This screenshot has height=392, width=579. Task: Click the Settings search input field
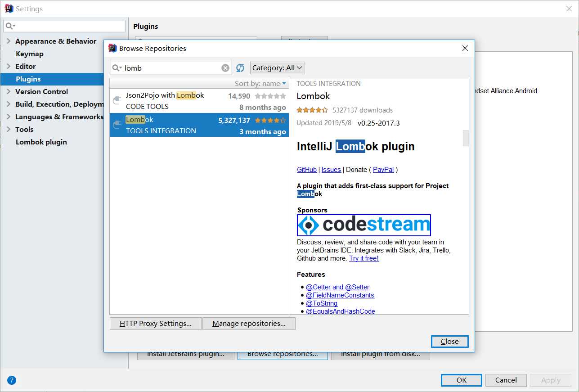pos(64,26)
